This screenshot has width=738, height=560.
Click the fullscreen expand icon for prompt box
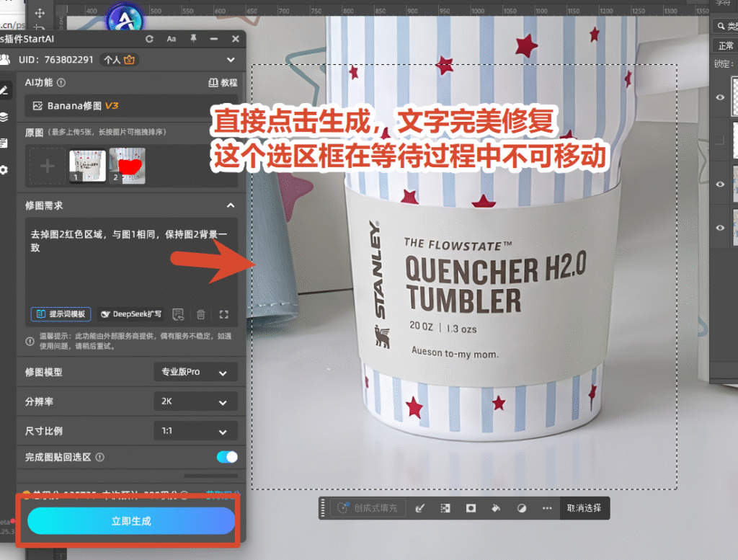[x=223, y=314]
